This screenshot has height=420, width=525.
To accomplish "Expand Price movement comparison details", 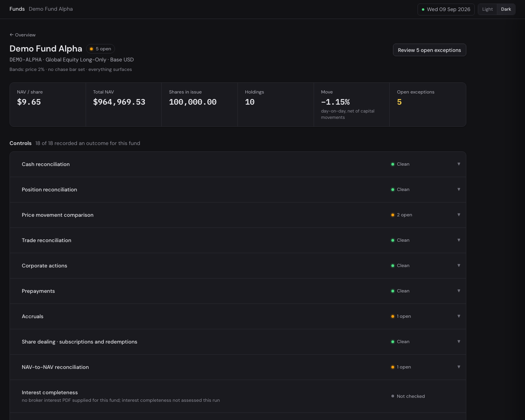I will pos(459,215).
